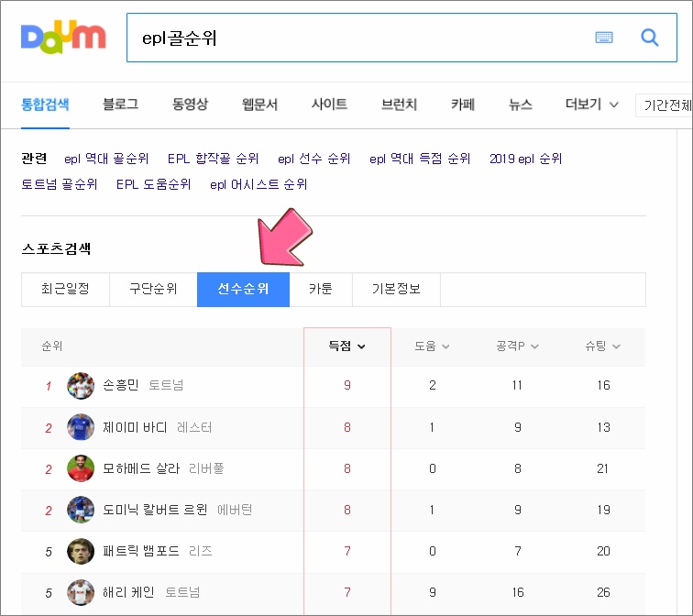Sort the table by 도움 column

pyautogui.click(x=432, y=346)
